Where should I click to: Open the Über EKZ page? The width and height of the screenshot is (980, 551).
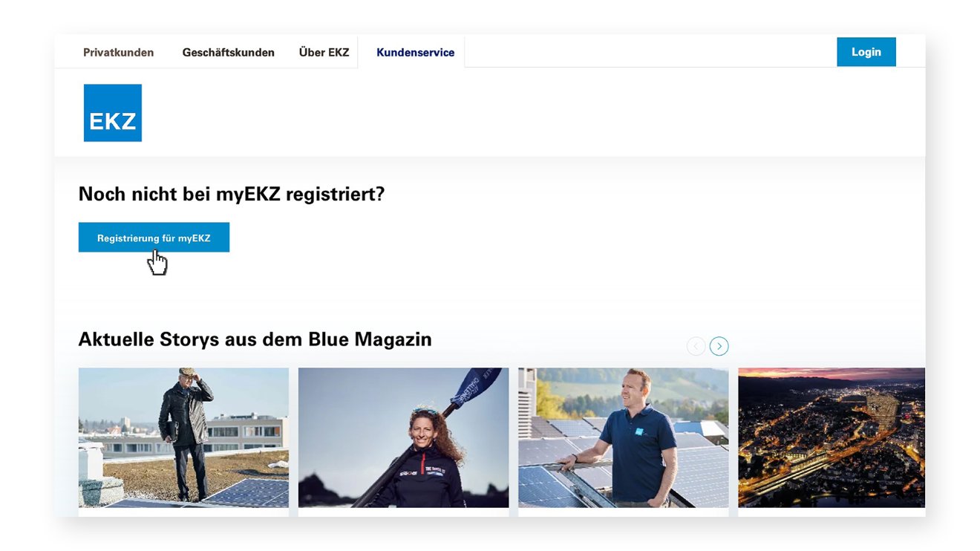[x=324, y=52]
